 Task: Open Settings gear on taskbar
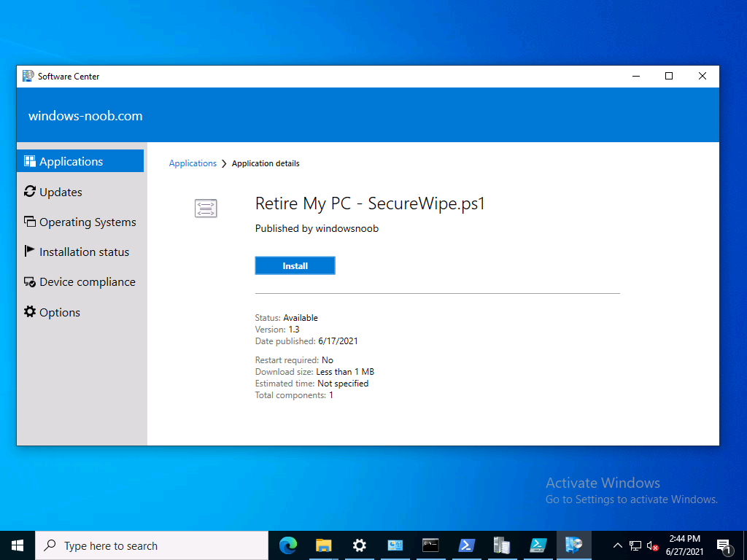[359, 545]
